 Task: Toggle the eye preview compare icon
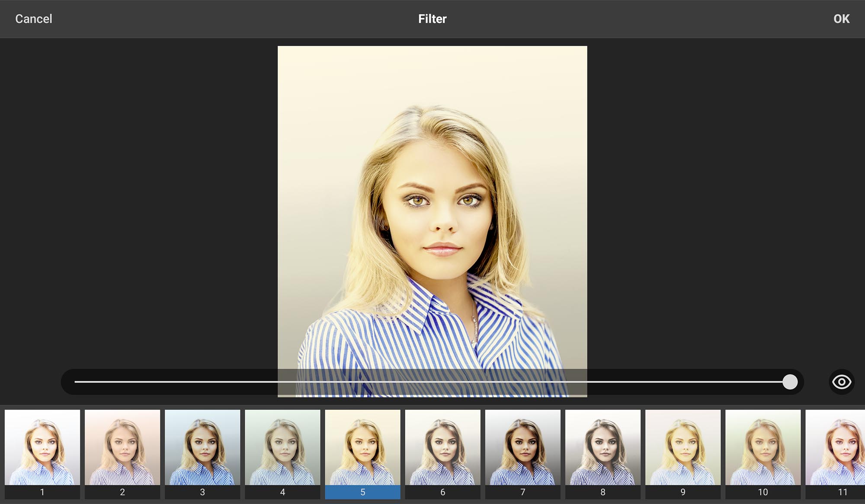point(841,382)
